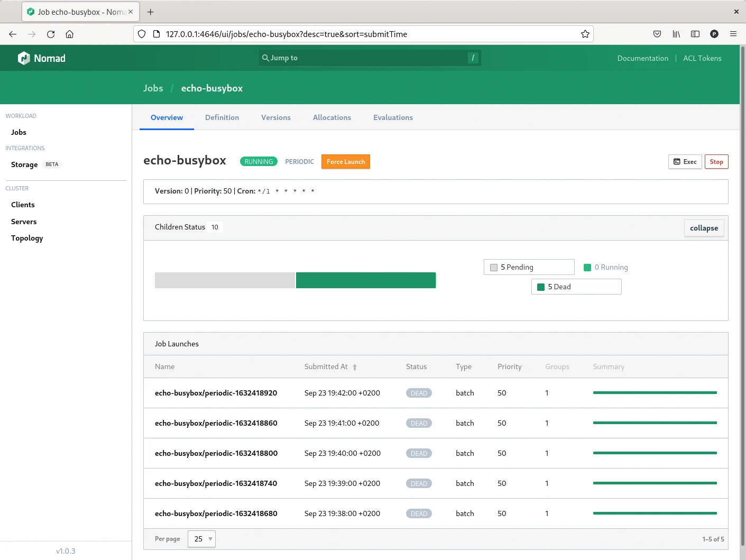The image size is (746, 560).
Task: Collapse the Children Status panel
Action: (703, 228)
